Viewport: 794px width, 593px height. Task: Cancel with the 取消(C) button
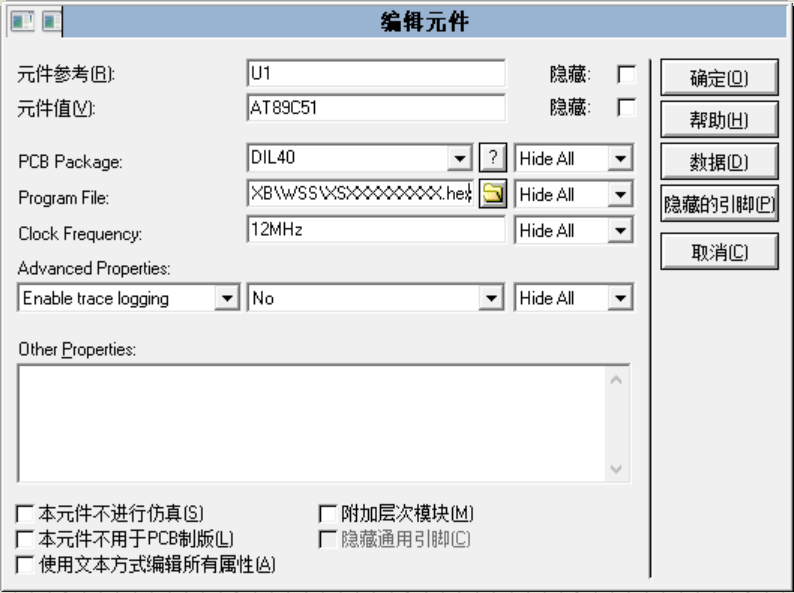(x=719, y=251)
